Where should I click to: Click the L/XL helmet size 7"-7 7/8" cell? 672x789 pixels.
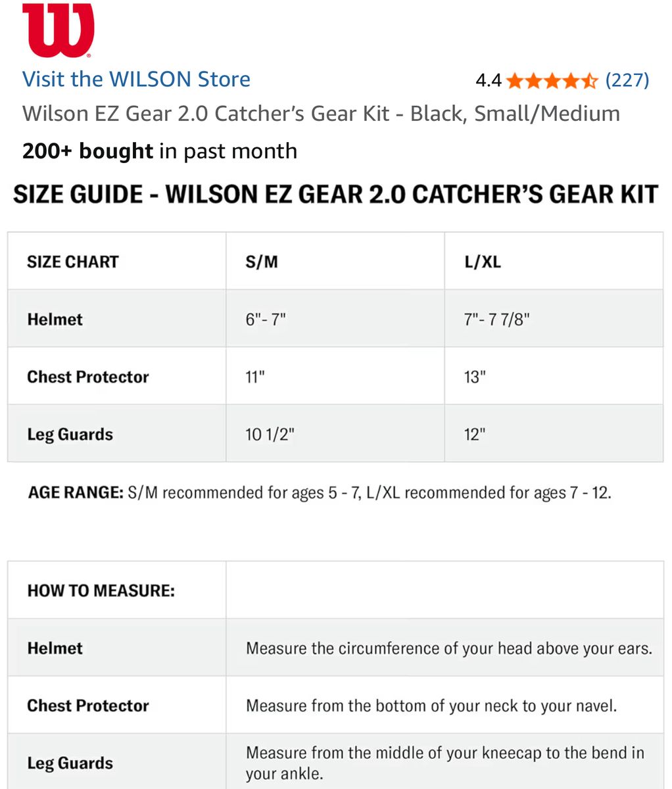554,319
